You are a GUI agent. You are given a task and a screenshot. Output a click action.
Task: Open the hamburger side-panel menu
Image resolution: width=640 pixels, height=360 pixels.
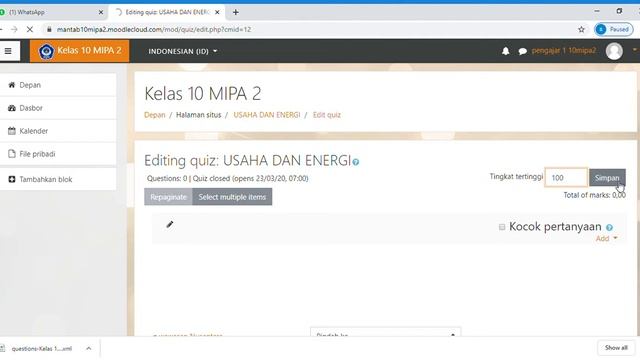click(x=8, y=51)
